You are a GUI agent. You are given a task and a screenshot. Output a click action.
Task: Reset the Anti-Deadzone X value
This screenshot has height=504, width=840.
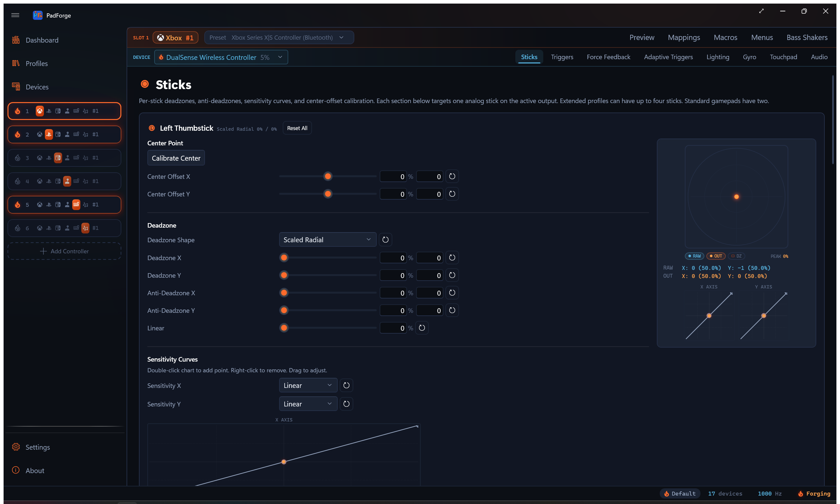tap(452, 293)
